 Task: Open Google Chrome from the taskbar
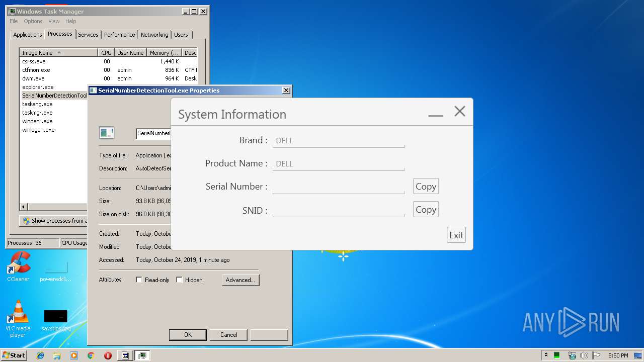pos(91,355)
